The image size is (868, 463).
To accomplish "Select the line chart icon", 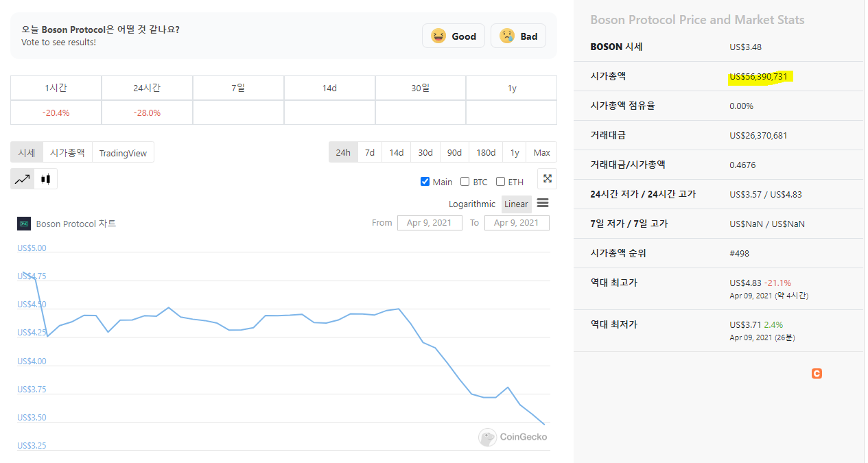I will 23,179.
